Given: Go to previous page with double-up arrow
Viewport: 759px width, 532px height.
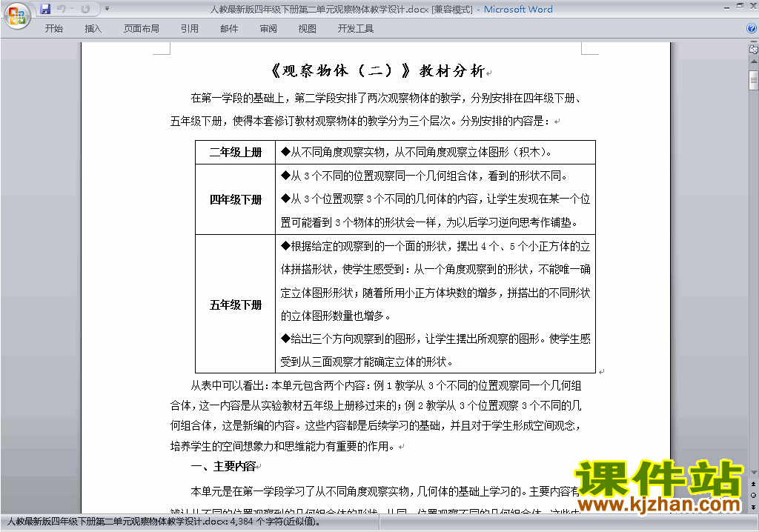Looking at the screenshot, I should pyautogui.click(x=754, y=484).
